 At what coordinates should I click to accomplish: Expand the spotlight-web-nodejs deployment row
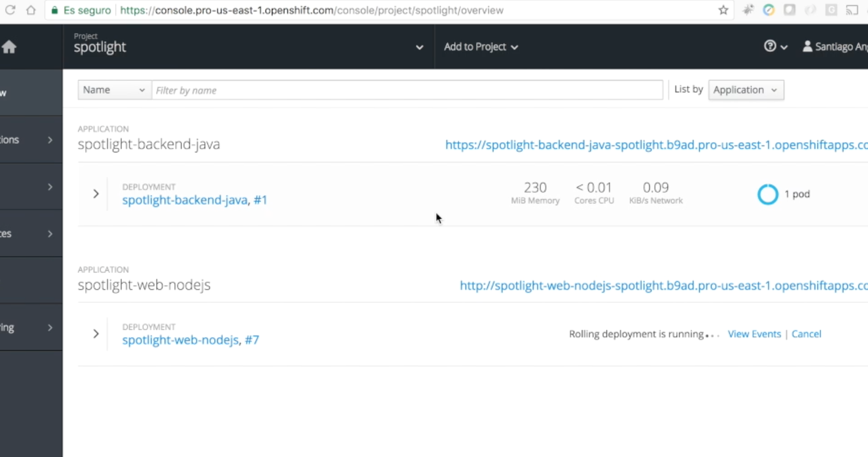tap(95, 334)
